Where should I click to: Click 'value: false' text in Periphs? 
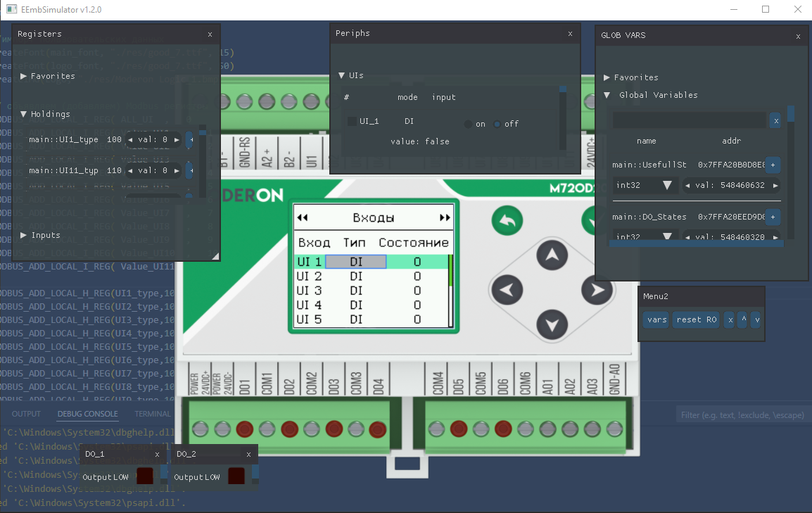tap(420, 142)
